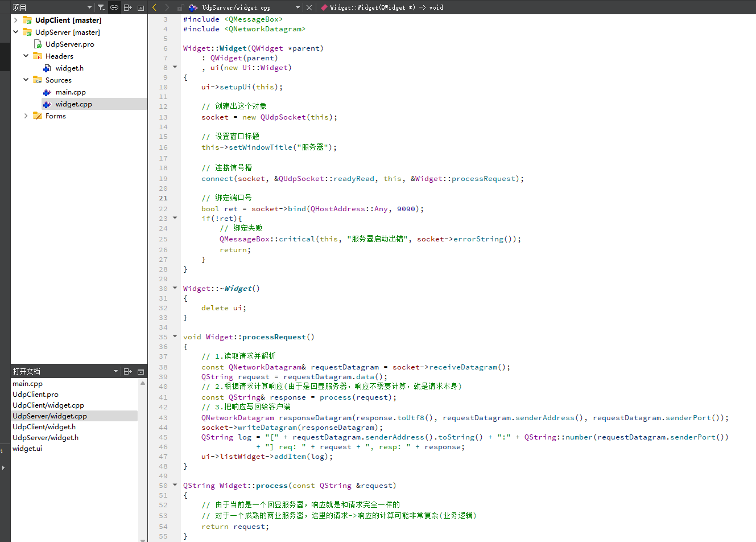Place cursor on processRequest function name line 35
756x542 pixels.
point(274,337)
